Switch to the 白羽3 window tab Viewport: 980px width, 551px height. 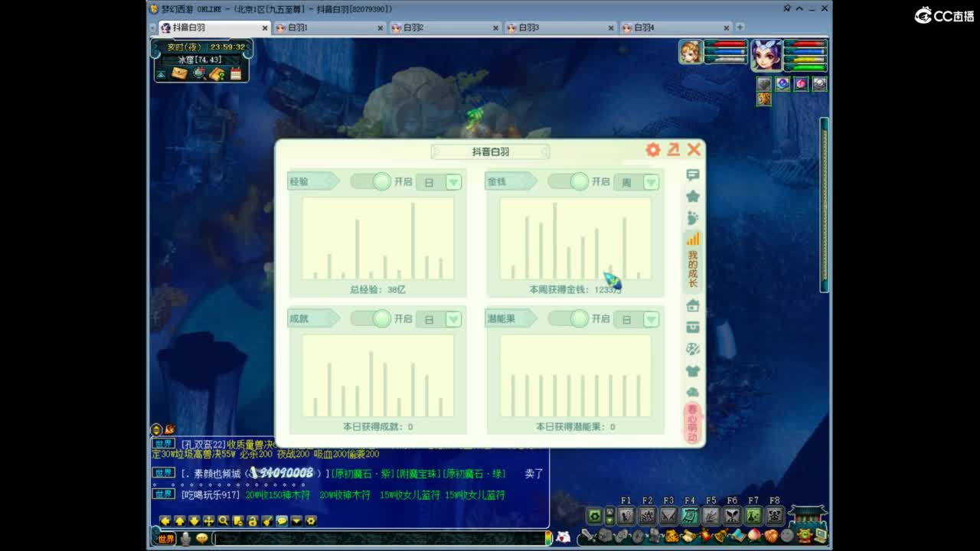point(560,28)
